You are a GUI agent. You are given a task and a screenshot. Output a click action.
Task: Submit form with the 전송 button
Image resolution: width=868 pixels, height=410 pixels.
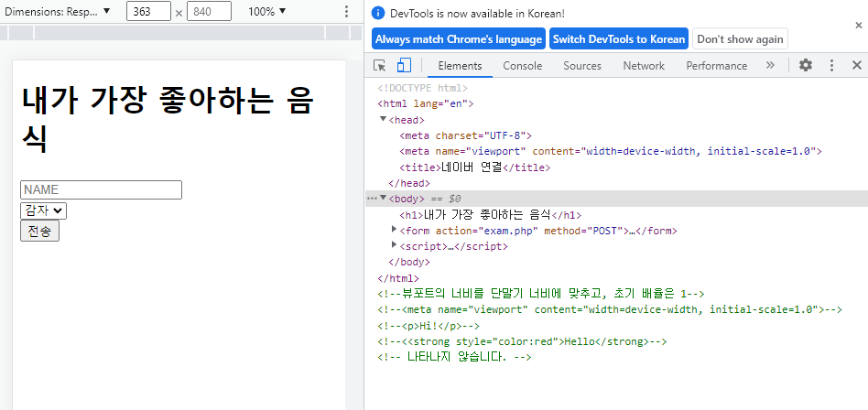tap(39, 231)
